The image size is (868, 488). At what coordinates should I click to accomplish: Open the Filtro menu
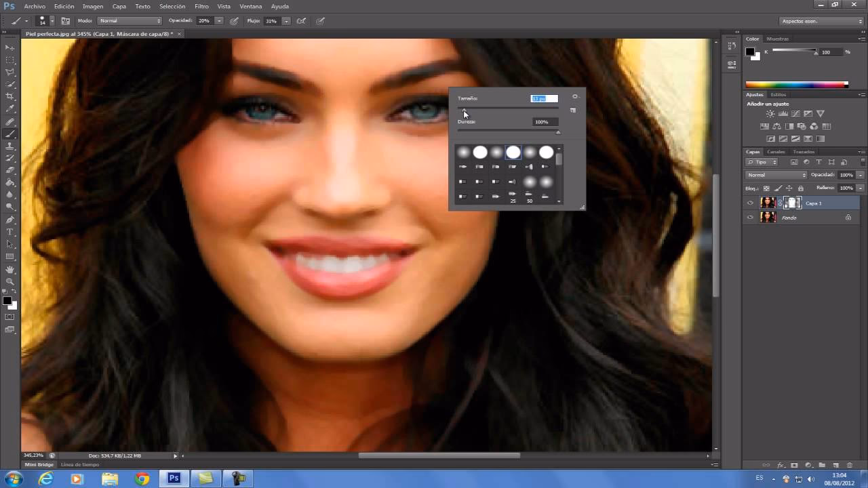click(201, 6)
